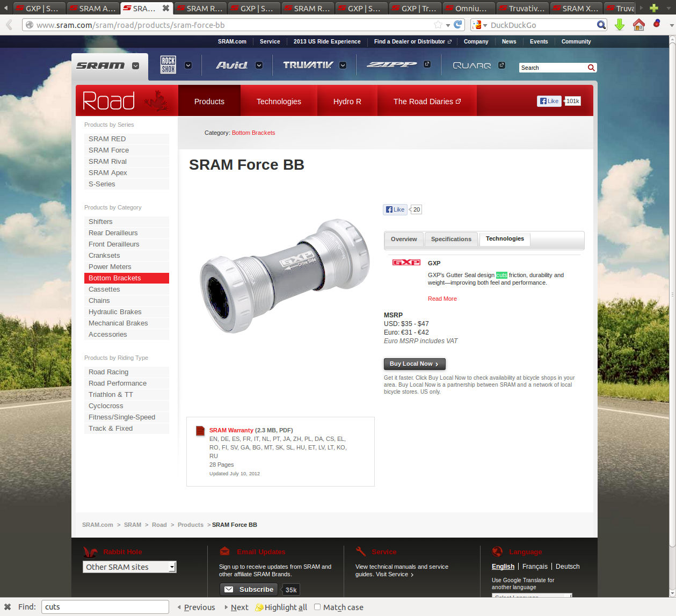Expand the Avid brand dropdown arrow
The image size is (676, 616).
click(259, 65)
